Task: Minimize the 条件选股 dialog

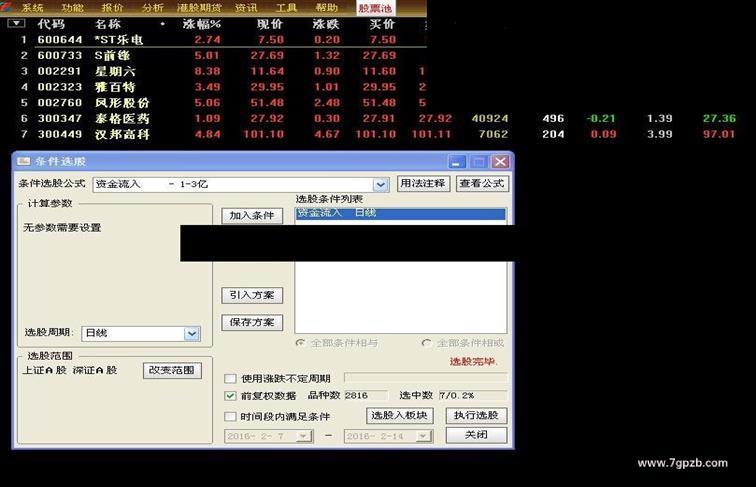Action: point(457,162)
